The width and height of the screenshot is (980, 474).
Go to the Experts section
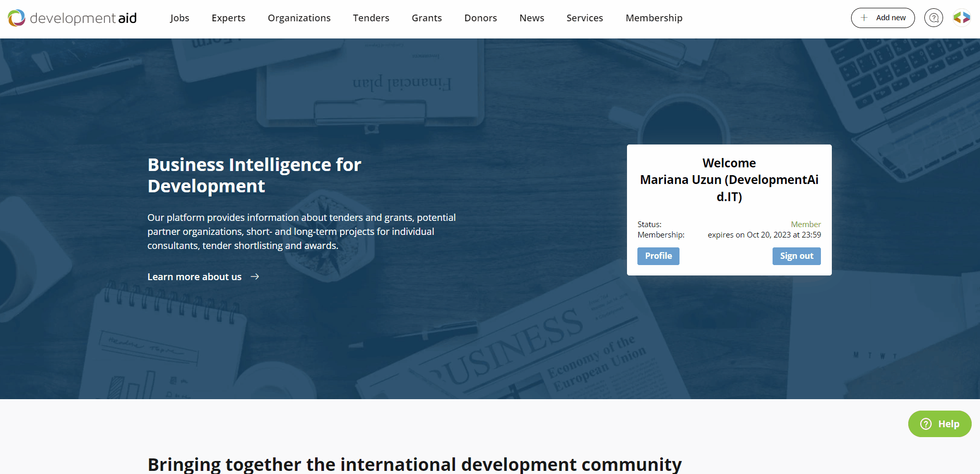(228, 18)
